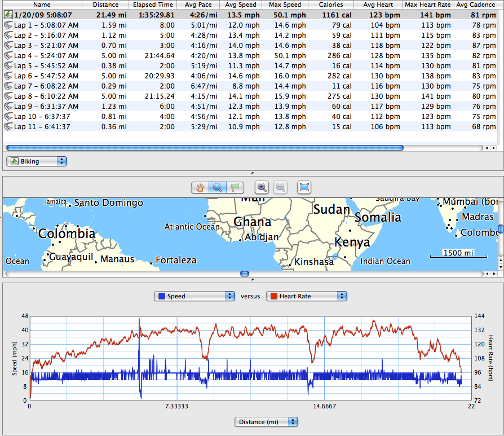Click the zoom in map button

(262, 187)
